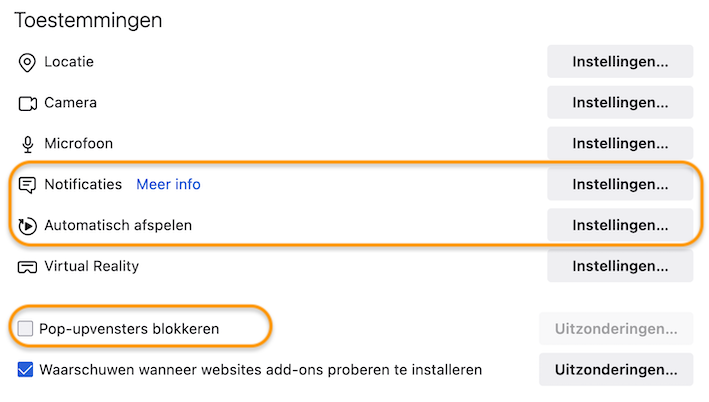Click the Pop-upvensters blokkeren label

coord(129,329)
